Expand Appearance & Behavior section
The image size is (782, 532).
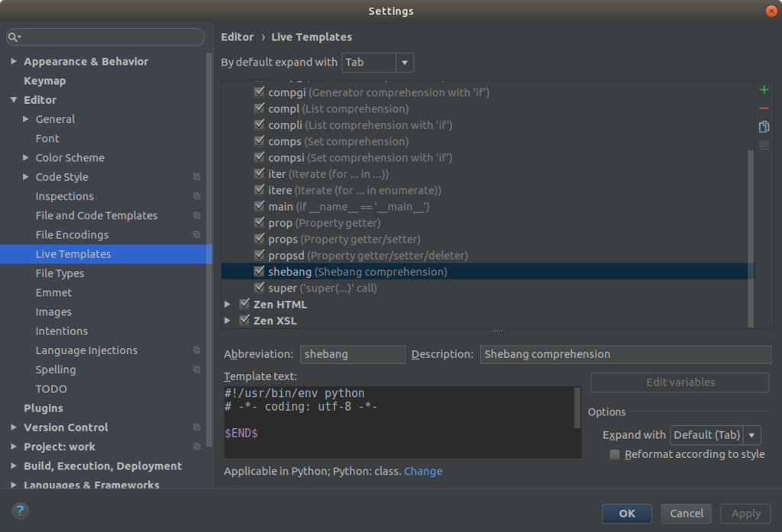pos(14,61)
